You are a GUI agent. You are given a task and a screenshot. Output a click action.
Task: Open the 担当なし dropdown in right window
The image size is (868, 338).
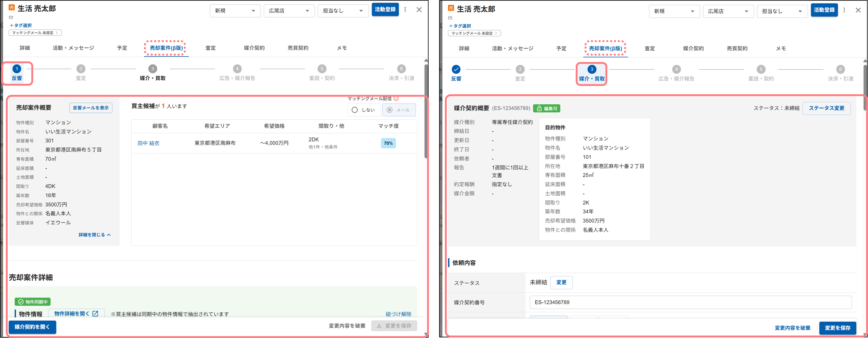tap(782, 11)
